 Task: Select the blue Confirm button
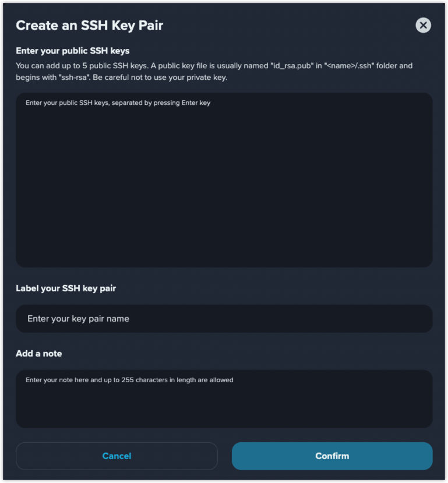pos(332,456)
